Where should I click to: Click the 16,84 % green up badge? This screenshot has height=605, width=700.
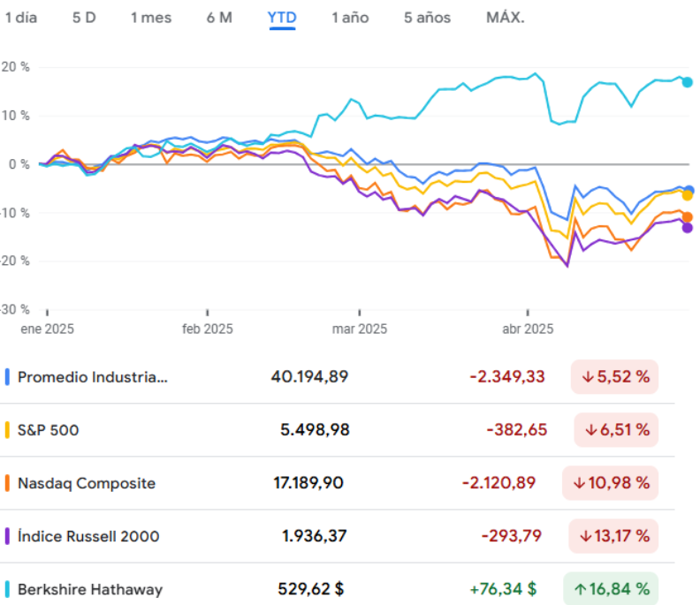click(x=611, y=589)
